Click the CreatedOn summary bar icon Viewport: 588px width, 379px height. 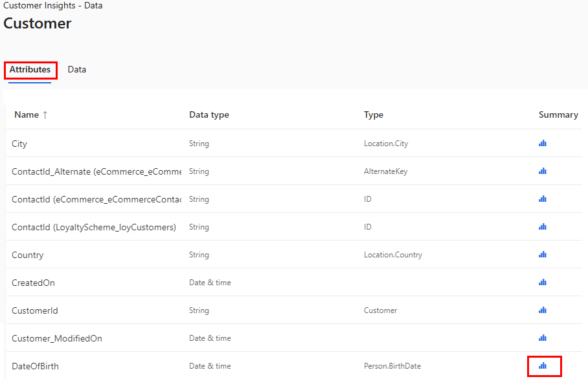pyautogui.click(x=542, y=282)
